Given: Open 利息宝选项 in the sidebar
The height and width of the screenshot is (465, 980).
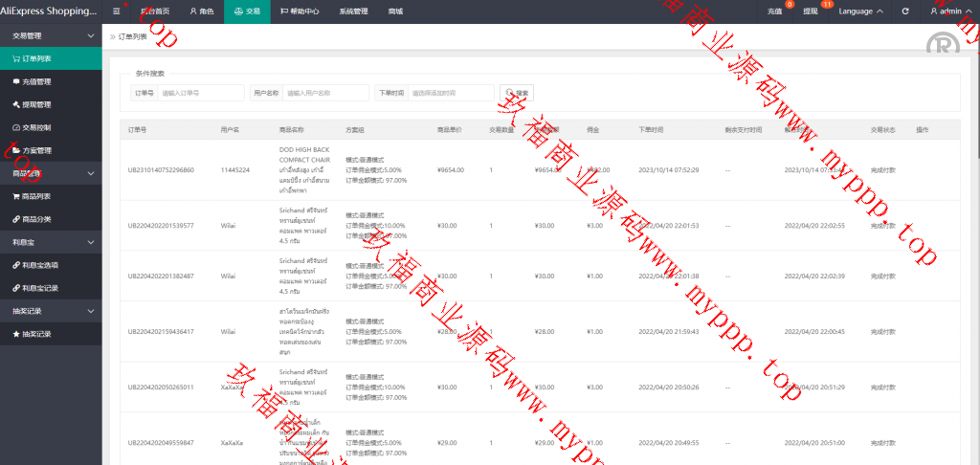Looking at the screenshot, I should pos(40,265).
